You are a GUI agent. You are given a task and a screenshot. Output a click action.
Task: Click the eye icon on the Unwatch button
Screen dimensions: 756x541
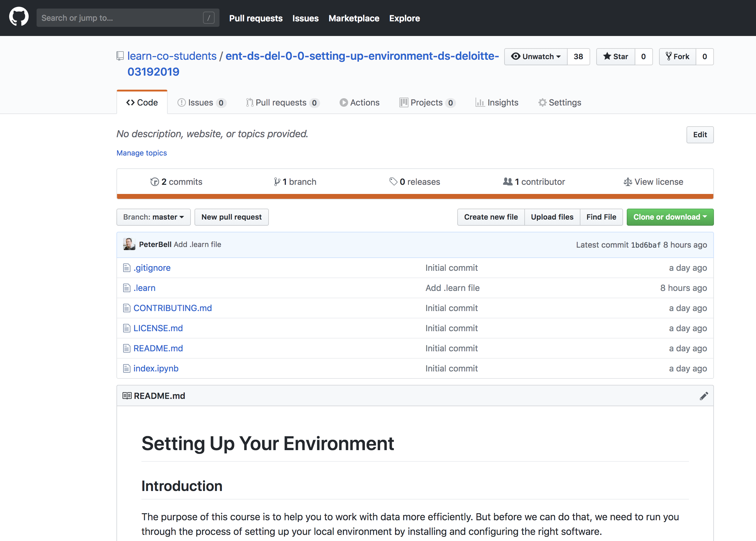point(516,57)
